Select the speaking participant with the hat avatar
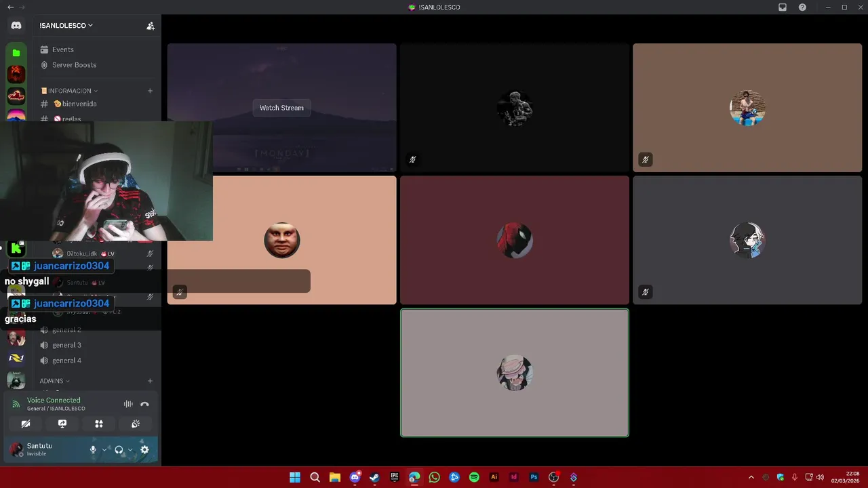Viewport: 868px width, 488px height. coord(515,373)
